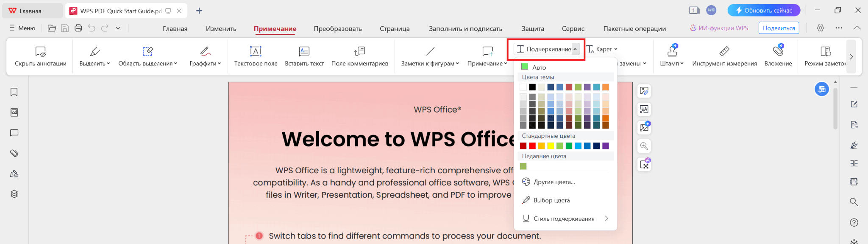Insert a text box (Текстовое поле)
Viewport: 868px width, 244px height.
pos(256,56)
